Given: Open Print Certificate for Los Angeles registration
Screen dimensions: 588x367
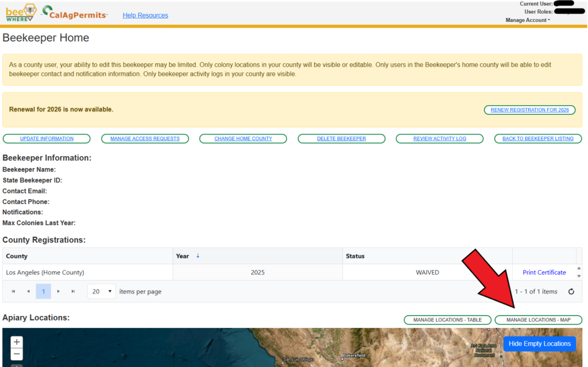Looking at the screenshot, I should pyautogui.click(x=544, y=272).
